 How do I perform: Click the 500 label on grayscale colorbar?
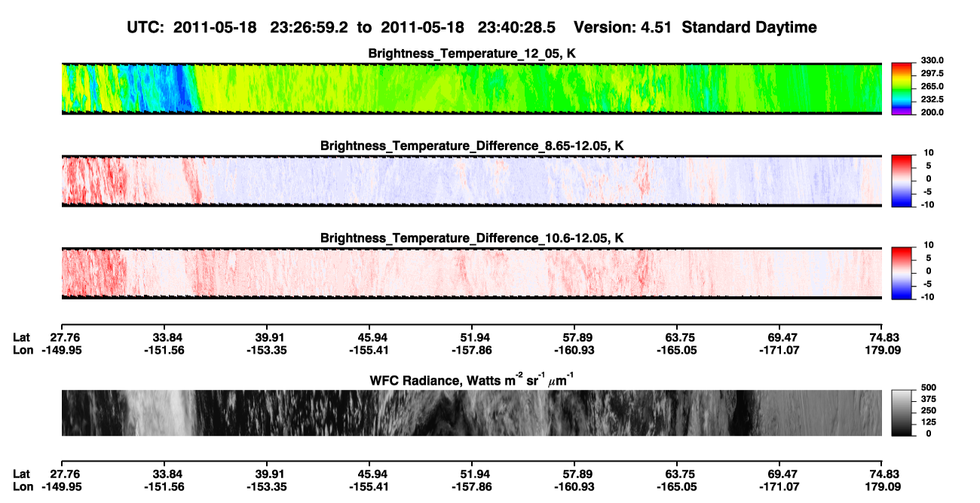click(929, 389)
